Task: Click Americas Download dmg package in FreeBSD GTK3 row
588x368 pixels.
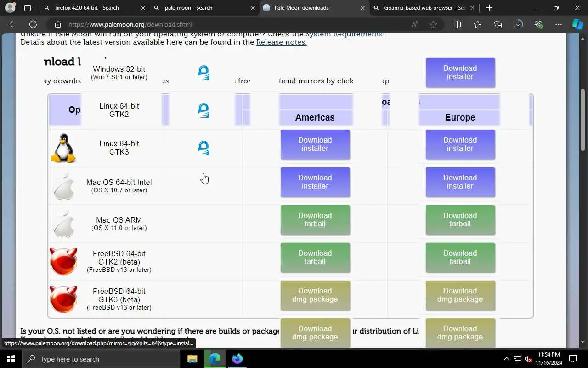Action: pos(315,295)
